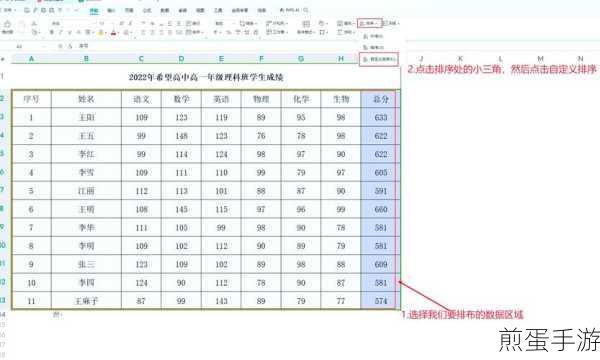Screen dimensions: 600x360
Task: Click the 物理 header cell
Action: 261,99
